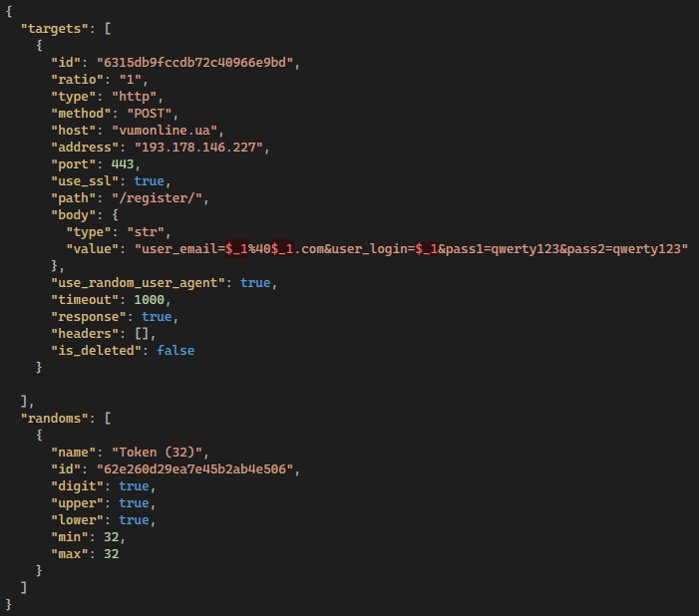
Task: Click the "upper" key
Action: (77, 502)
